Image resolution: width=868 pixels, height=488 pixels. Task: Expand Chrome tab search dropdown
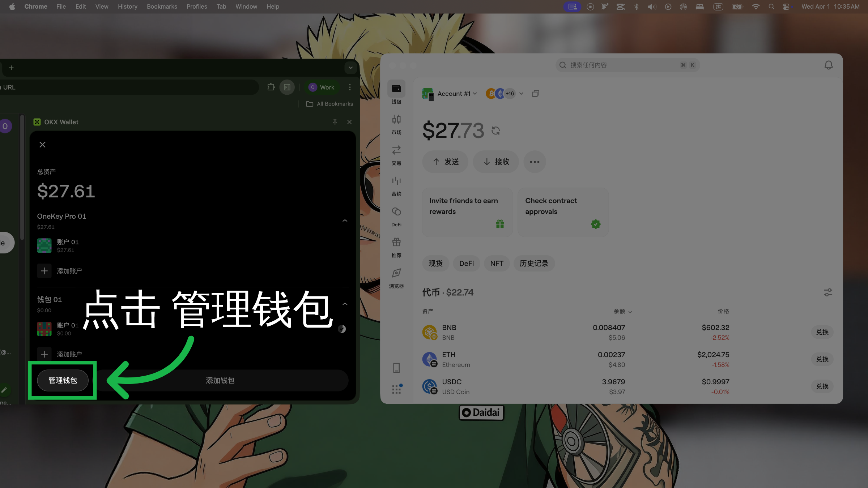350,68
